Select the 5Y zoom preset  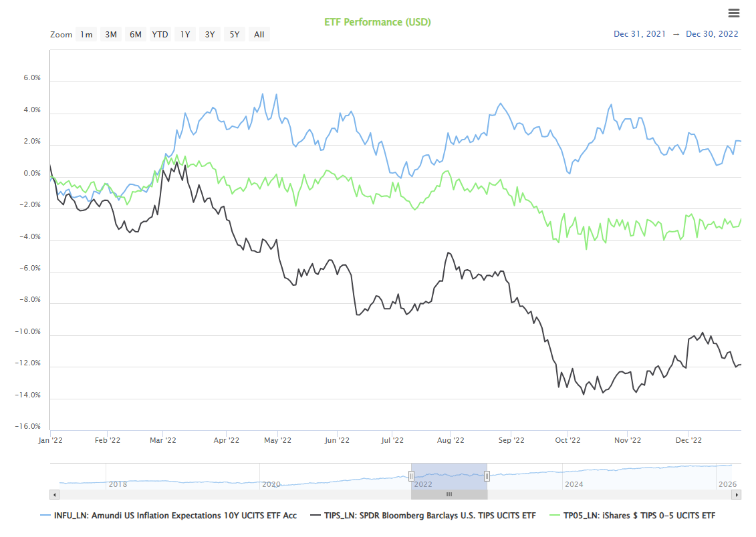click(x=234, y=34)
